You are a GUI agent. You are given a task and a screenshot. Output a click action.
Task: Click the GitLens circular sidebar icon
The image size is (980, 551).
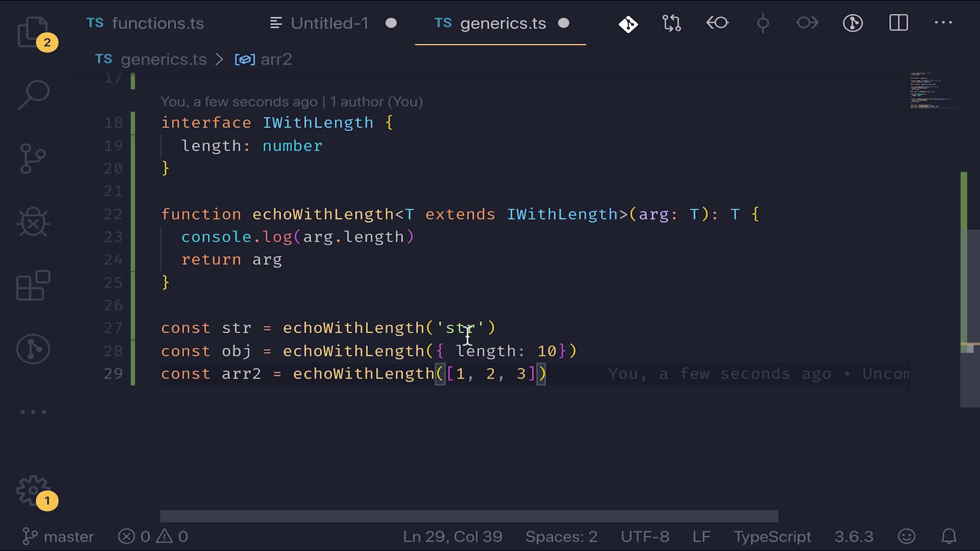[x=33, y=349]
